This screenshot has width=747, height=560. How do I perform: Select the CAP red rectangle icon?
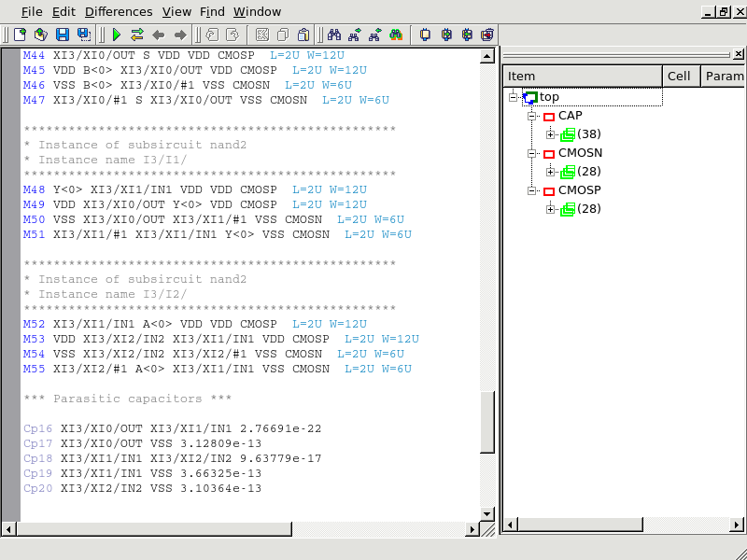point(548,116)
